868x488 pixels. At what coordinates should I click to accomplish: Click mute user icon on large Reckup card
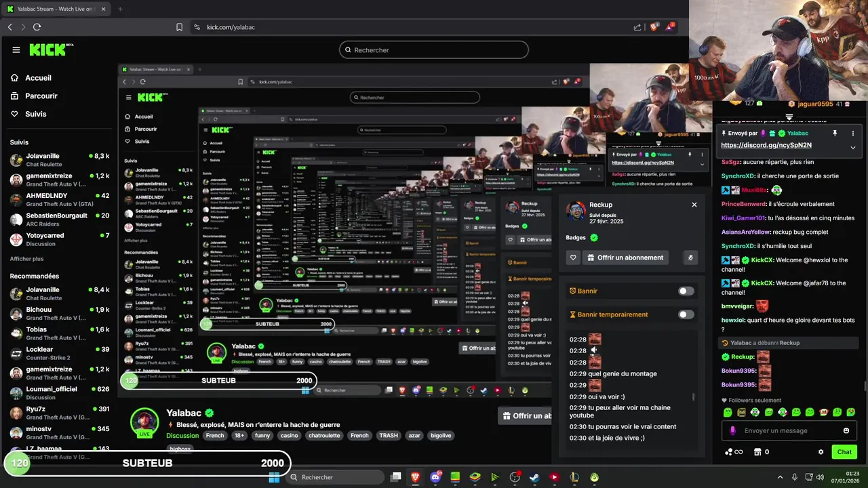pyautogui.click(x=690, y=258)
